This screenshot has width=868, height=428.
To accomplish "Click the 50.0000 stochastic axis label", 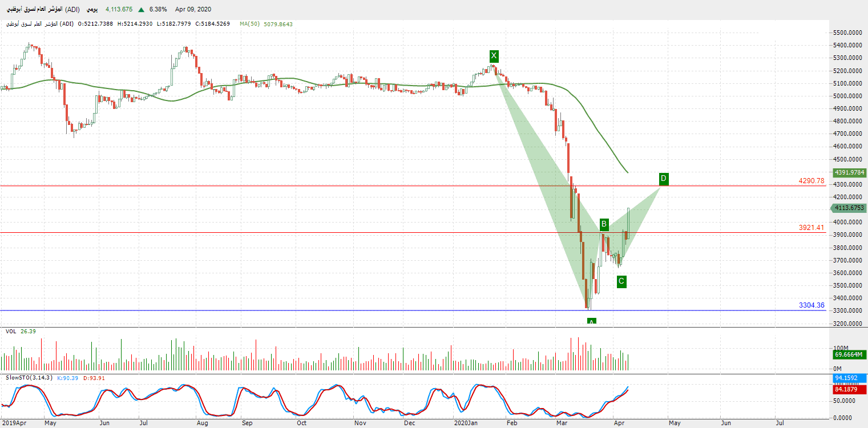I will point(846,401).
